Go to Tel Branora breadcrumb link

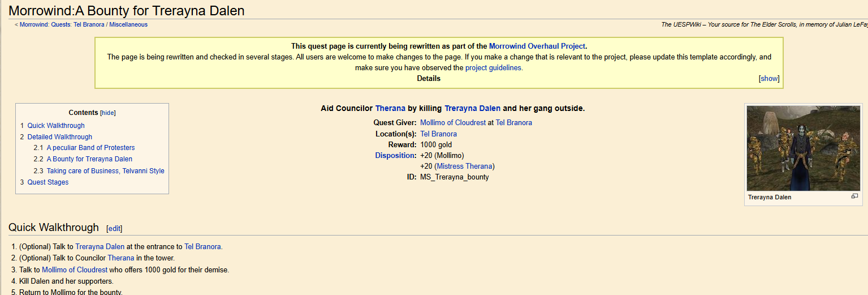point(89,25)
